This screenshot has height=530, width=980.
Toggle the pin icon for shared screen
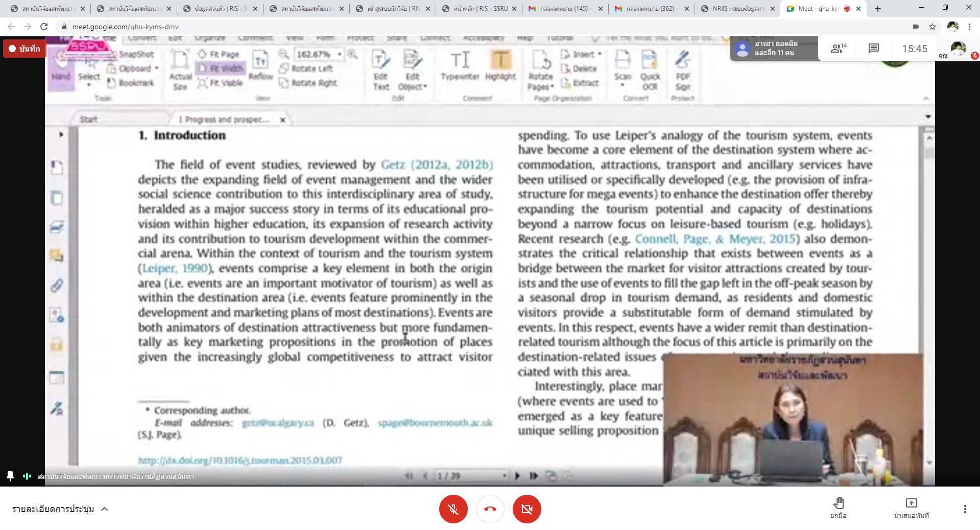pyautogui.click(x=10, y=476)
